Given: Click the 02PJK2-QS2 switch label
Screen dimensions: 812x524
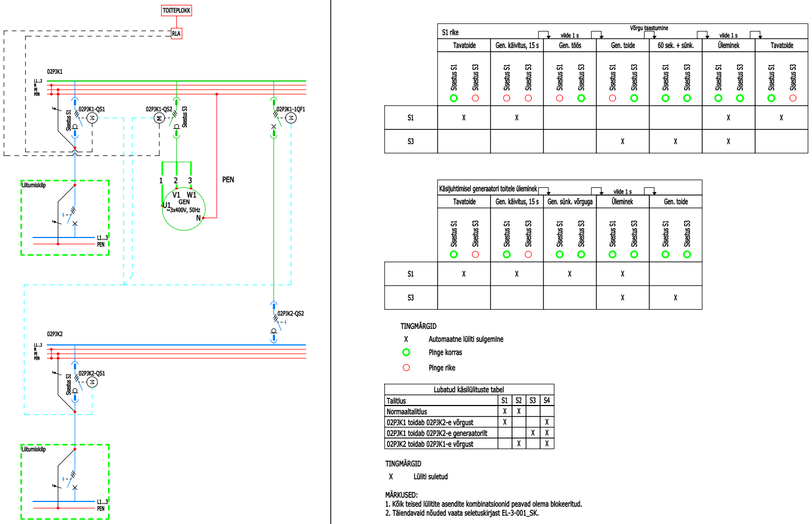Looking at the screenshot, I should 291,314.
